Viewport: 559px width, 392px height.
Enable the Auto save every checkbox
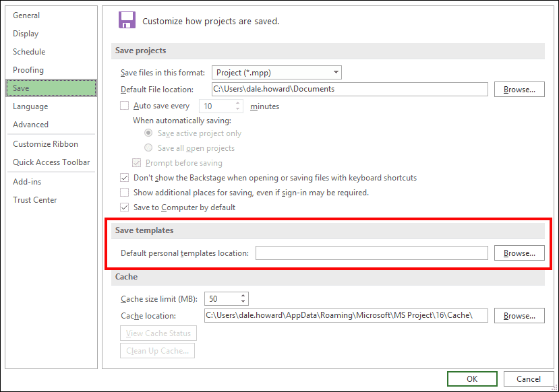(125, 106)
